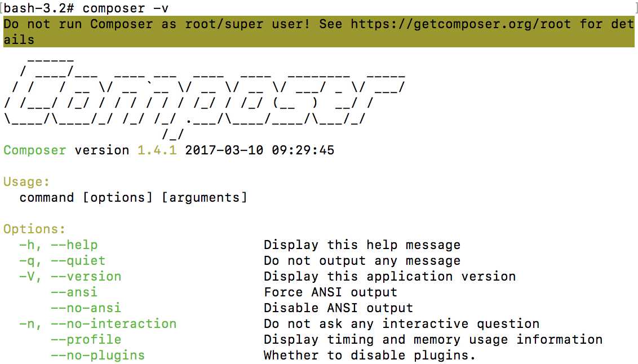Image resolution: width=638 pixels, height=364 pixels.
Task: Click the "--quiet" long option flag
Action: click(x=78, y=261)
